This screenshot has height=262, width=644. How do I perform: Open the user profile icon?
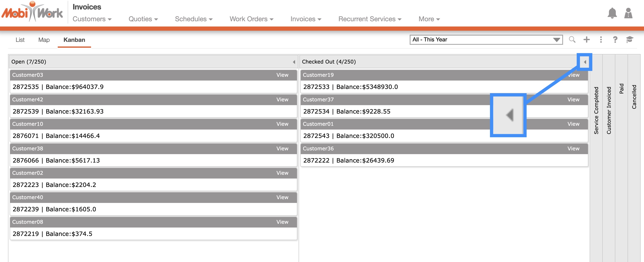point(628,13)
